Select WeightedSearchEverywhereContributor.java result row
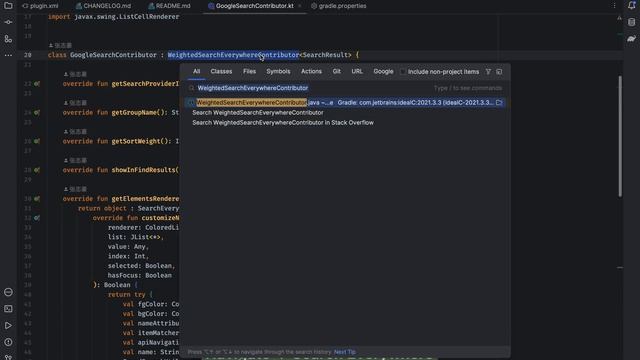The width and height of the screenshot is (640, 360). (x=345, y=102)
